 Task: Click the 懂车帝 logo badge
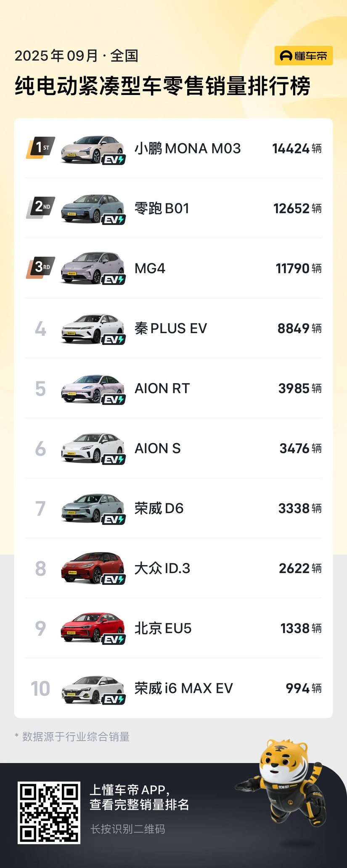click(303, 56)
